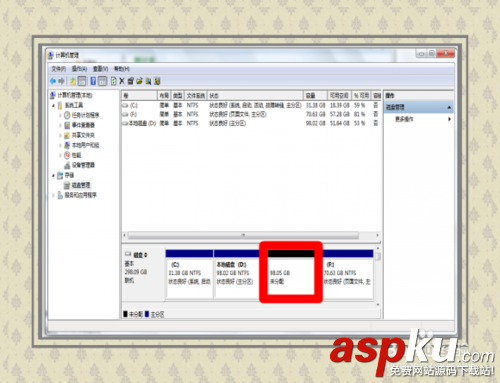The image size is (500, 383).
Task: Click the 本地用户和组 users icon
Action: [x=67, y=145]
